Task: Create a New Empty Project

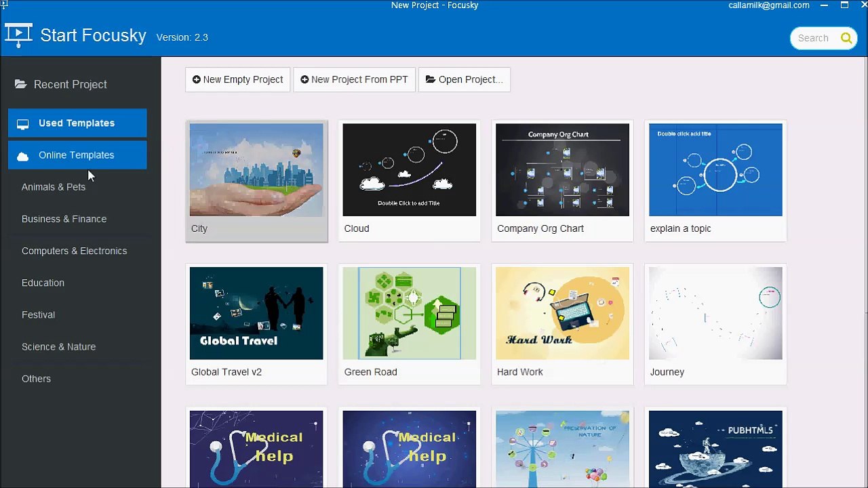Action: (x=237, y=79)
